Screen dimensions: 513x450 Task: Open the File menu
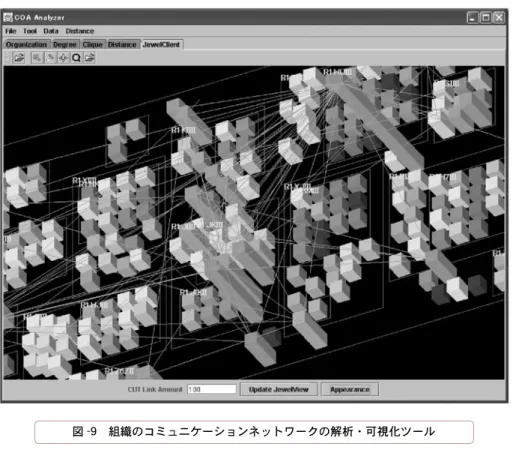tap(11, 31)
